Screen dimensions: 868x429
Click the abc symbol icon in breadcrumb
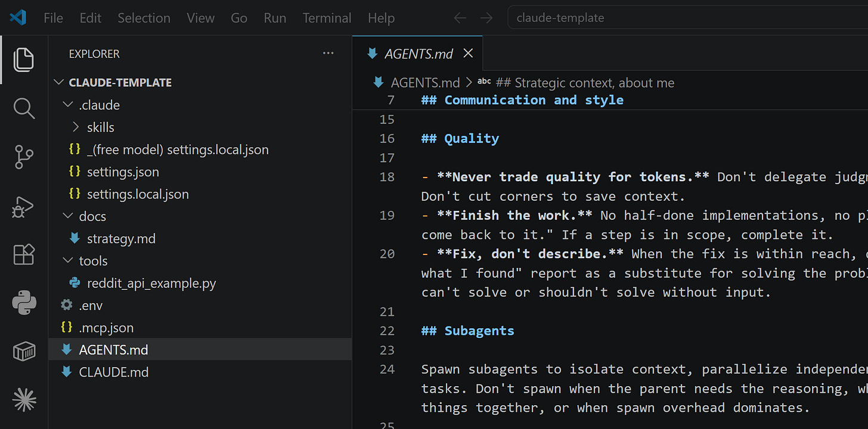[x=485, y=82]
